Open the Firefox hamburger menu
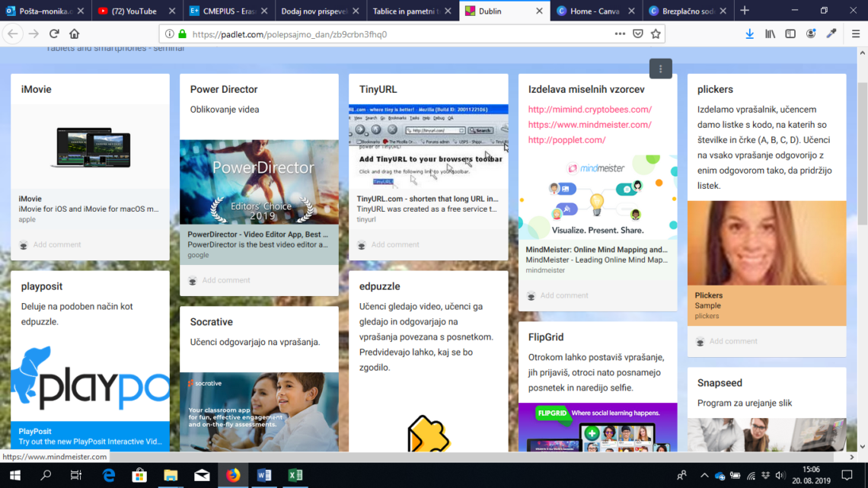The image size is (868, 488). (856, 33)
